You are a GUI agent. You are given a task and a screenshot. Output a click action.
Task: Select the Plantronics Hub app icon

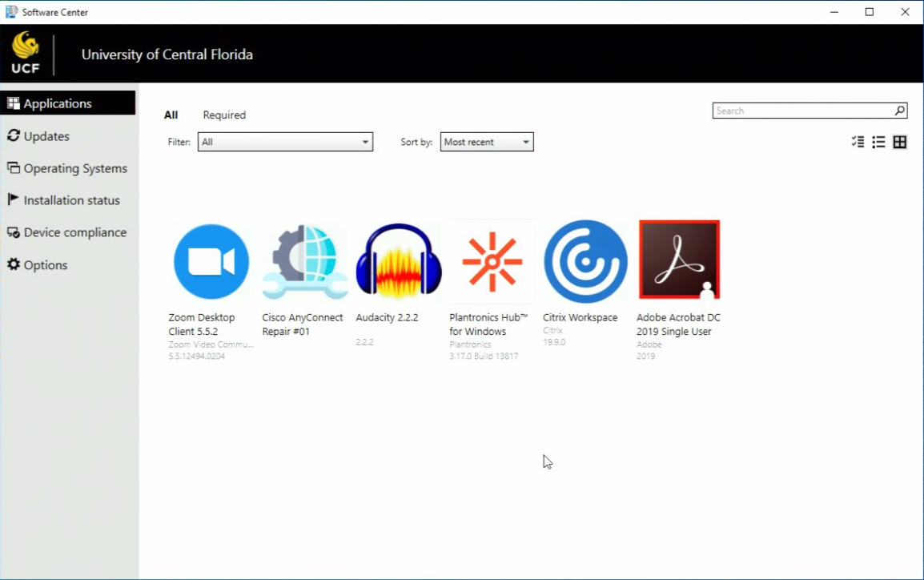coord(492,262)
